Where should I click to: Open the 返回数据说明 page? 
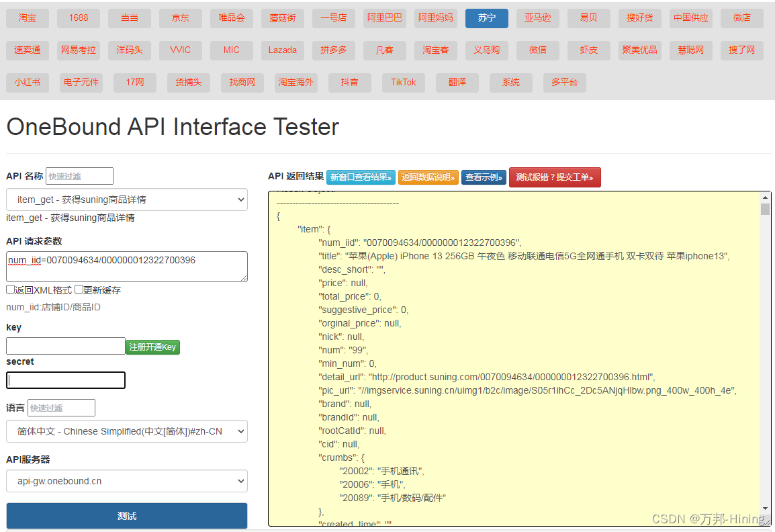(428, 177)
